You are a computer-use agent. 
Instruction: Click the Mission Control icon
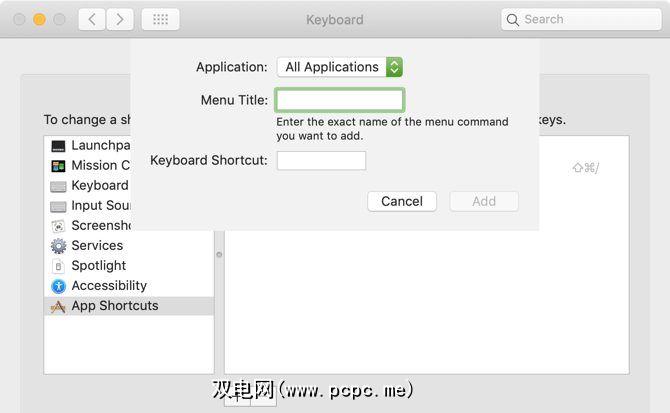58,166
